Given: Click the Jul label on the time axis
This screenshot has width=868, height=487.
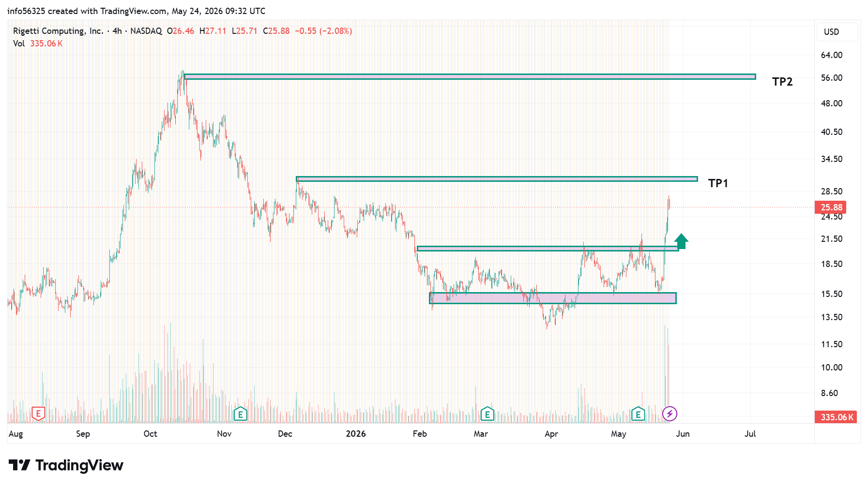Looking at the screenshot, I should pyautogui.click(x=750, y=434).
